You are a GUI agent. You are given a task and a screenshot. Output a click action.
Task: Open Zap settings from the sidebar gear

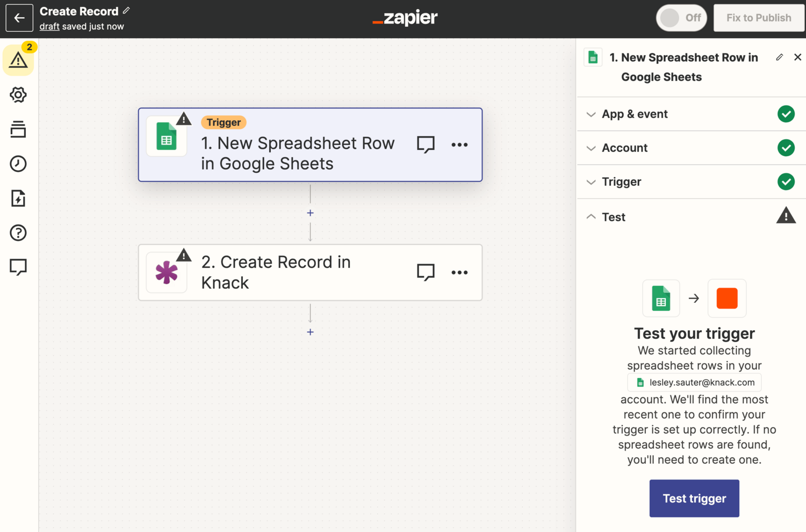click(x=18, y=94)
